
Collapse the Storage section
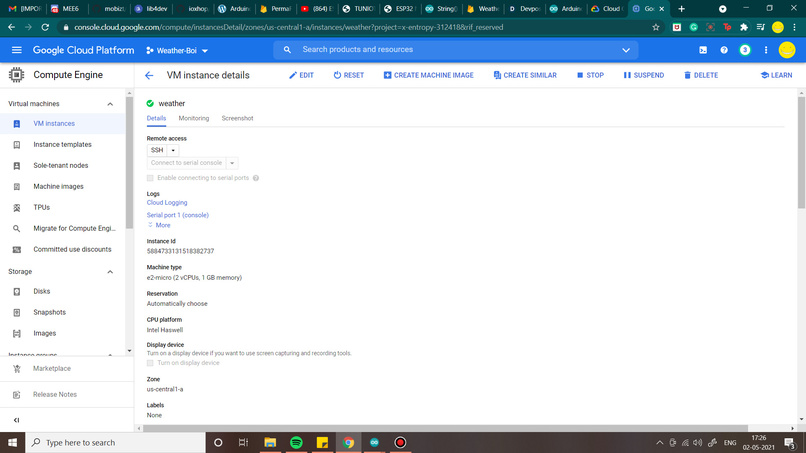[110, 271]
